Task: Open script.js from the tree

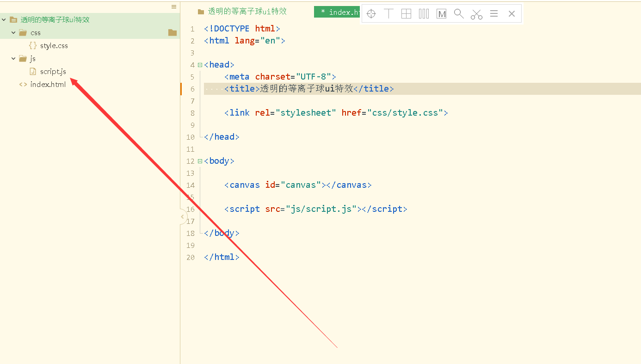Action: coord(53,71)
